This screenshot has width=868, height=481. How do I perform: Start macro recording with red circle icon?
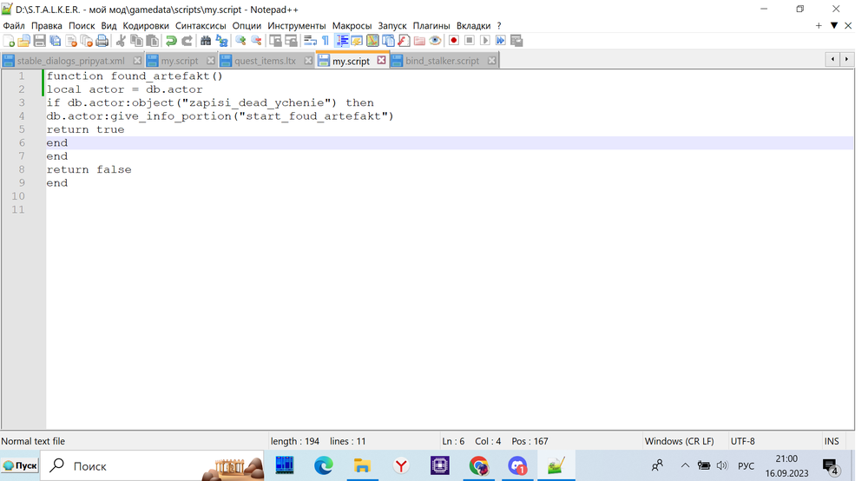(x=453, y=41)
